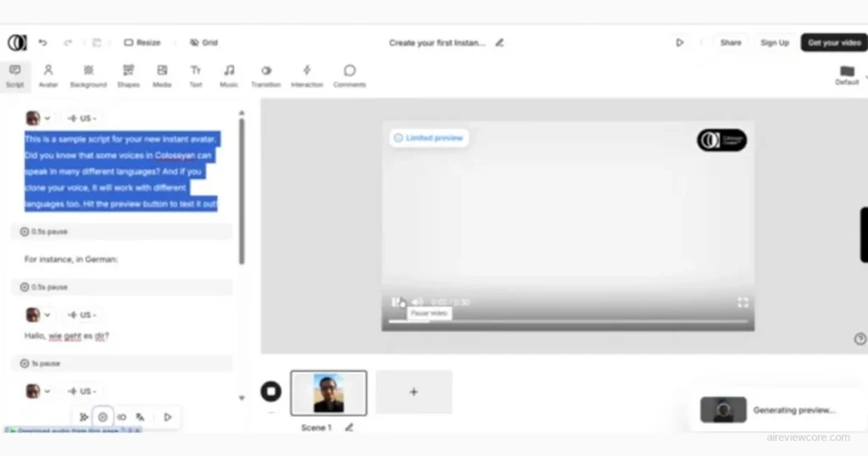Open the Background tool
Screen dimensions: 868x456
pos(88,75)
